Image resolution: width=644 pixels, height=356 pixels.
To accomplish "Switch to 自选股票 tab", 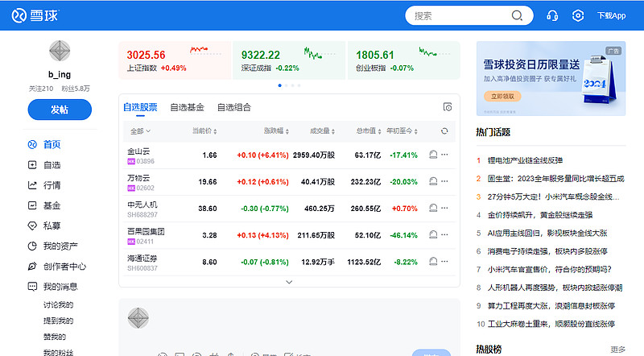I will tap(140, 107).
